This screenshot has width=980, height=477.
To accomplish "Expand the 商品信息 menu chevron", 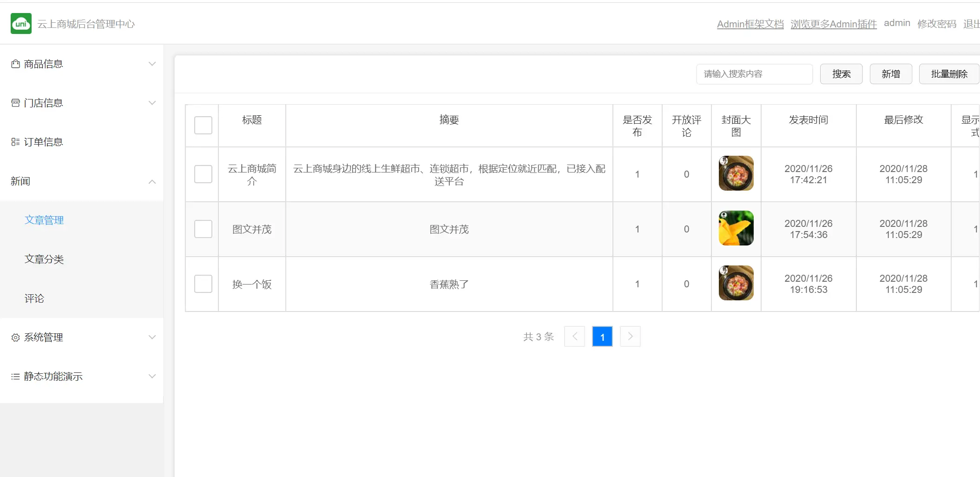I will click(152, 64).
